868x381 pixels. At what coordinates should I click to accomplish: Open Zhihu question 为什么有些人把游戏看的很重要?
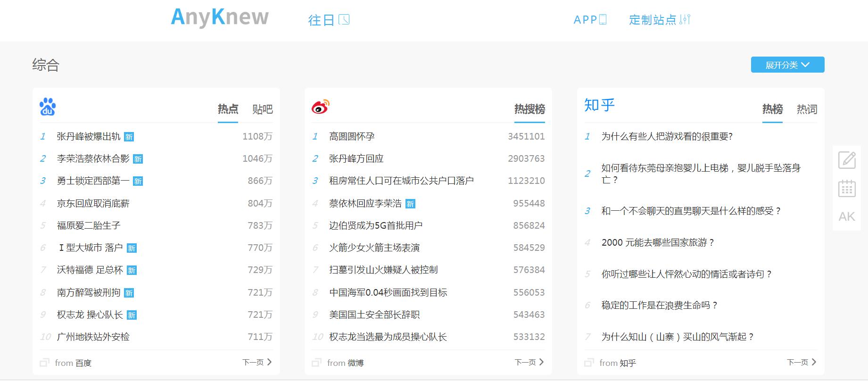(x=667, y=137)
